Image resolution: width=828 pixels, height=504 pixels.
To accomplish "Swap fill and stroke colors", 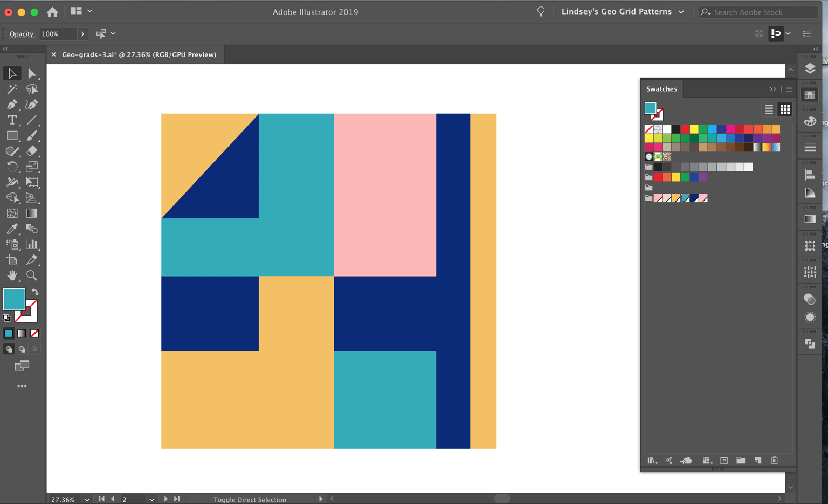I will (x=35, y=292).
